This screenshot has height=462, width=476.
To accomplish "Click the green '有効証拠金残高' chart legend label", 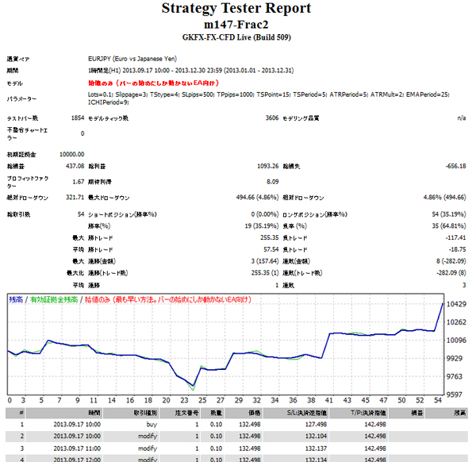I will tap(54, 300).
